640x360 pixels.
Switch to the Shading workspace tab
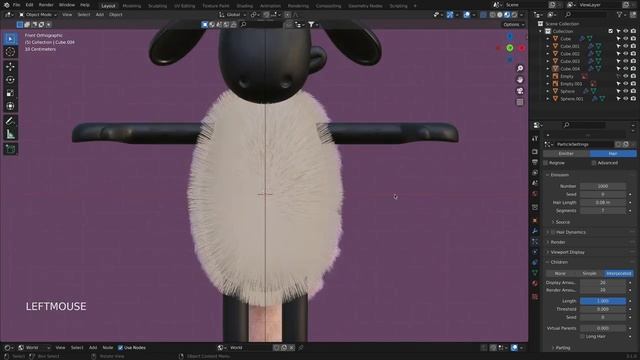coord(244,6)
